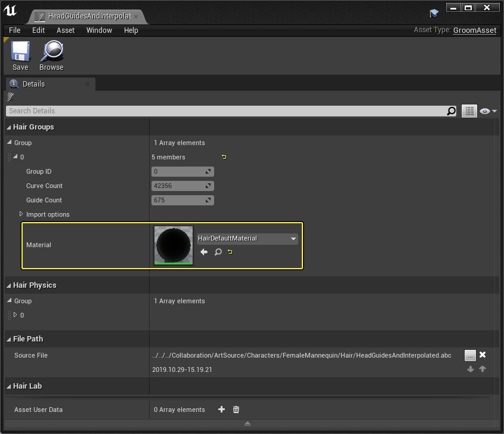Expand Hair Physics group element 0
This screenshot has height=434, width=504.
(x=16, y=315)
